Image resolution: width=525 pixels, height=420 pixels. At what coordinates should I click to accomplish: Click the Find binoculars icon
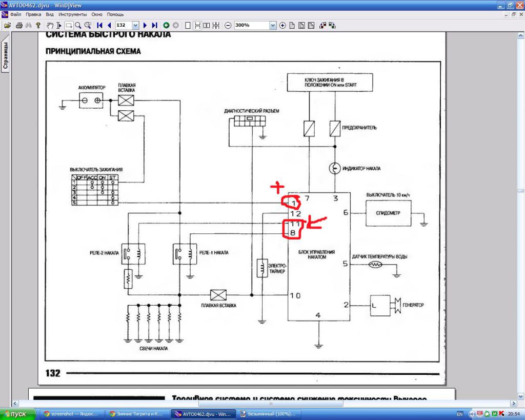coord(28,25)
